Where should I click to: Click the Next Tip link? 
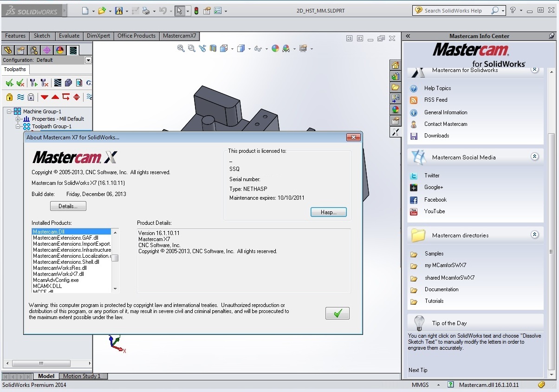click(x=418, y=370)
